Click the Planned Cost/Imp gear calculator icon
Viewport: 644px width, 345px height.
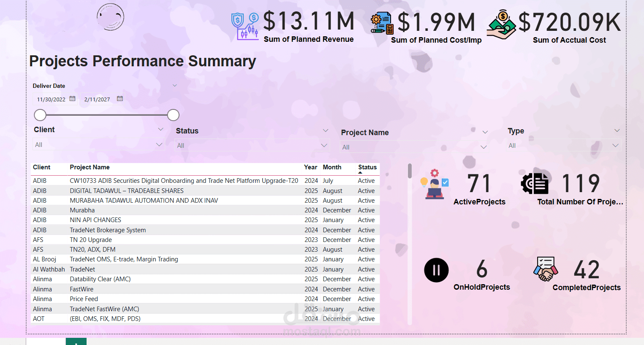tap(382, 23)
